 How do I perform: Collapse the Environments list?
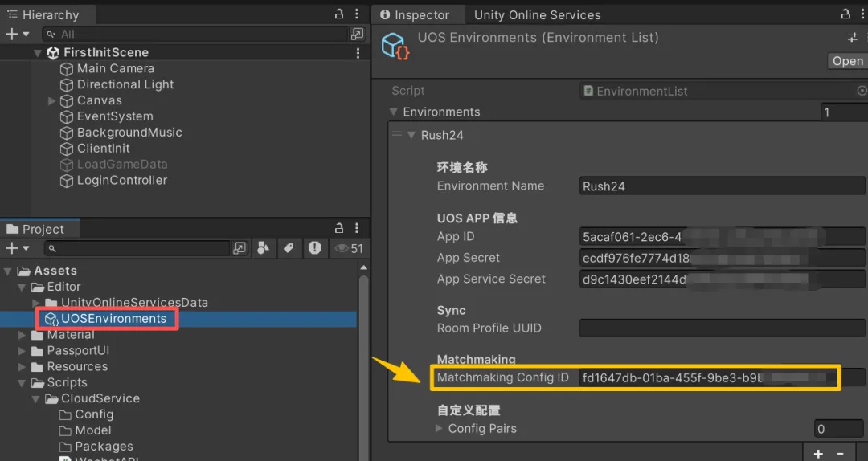(x=394, y=112)
